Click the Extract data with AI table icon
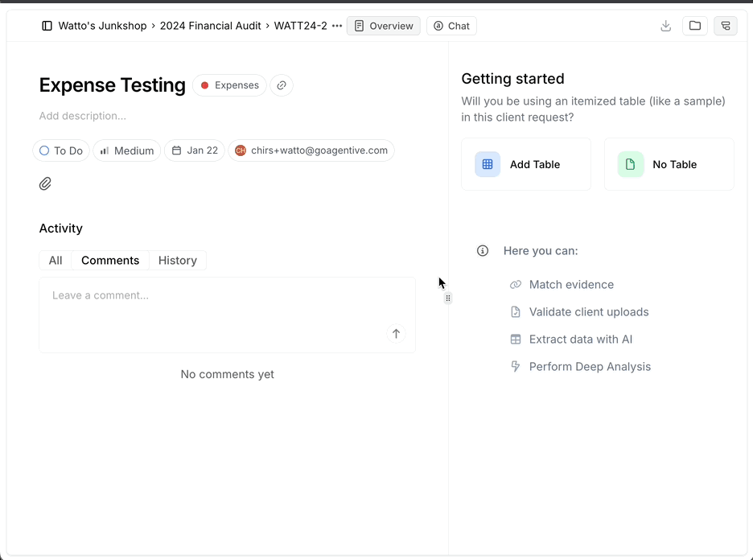This screenshot has width=753, height=560. tap(515, 339)
